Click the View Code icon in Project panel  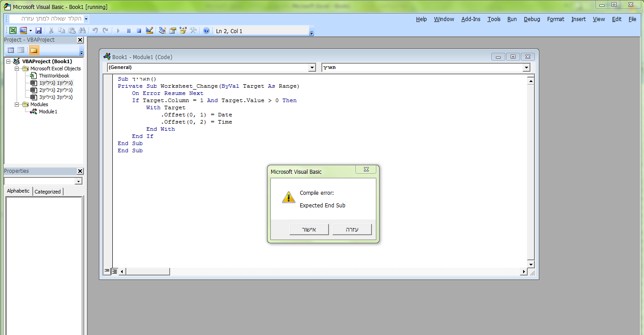click(x=11, y=50)
